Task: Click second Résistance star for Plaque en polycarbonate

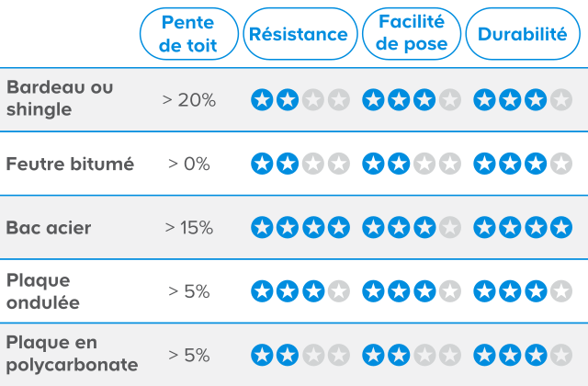Action: click(288, 355)
